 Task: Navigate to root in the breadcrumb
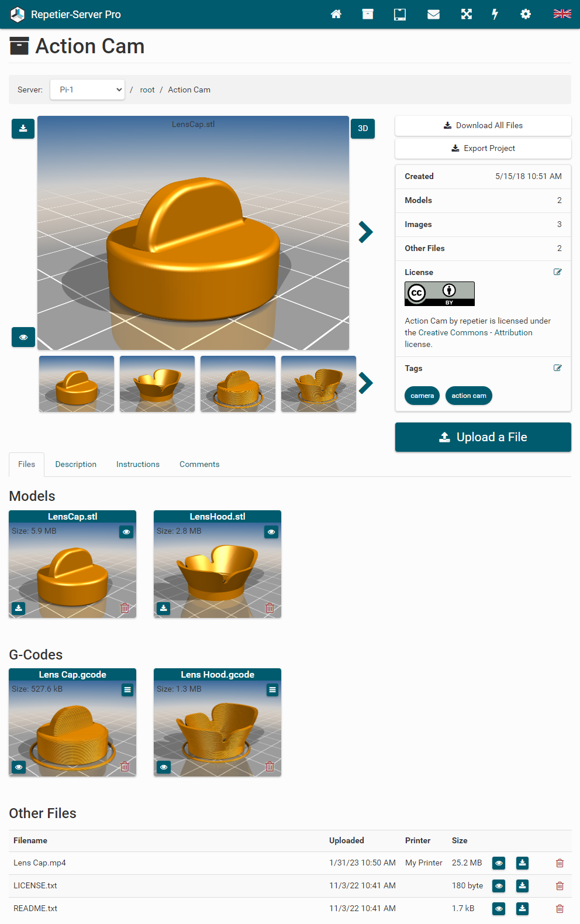click(147, 90)
